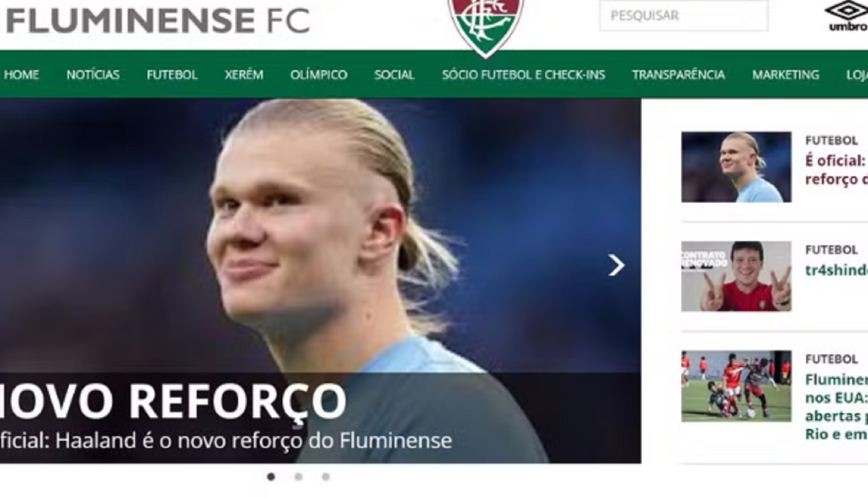Open the Xerém menu item
This screenshot has width=868, height=498.
point(244,75)
